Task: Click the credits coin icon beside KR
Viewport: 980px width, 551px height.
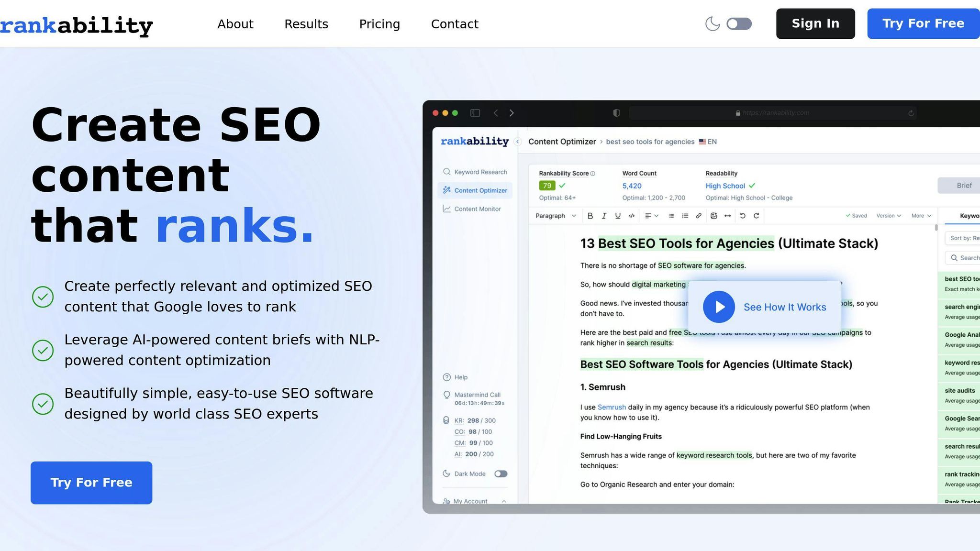Action: click(446, 420)
